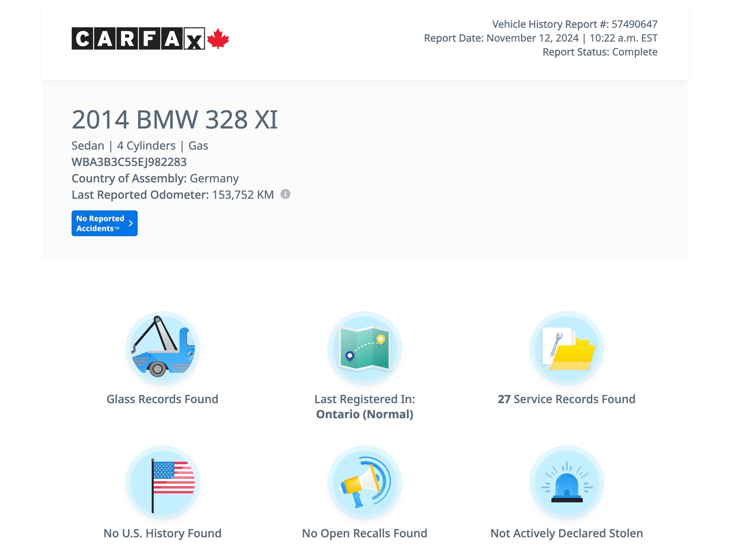The height and width of the screenshot is (560, 735).
Task: Select the VIN WBA3B3C55EJ982283 text
Action: coord(129,162)
